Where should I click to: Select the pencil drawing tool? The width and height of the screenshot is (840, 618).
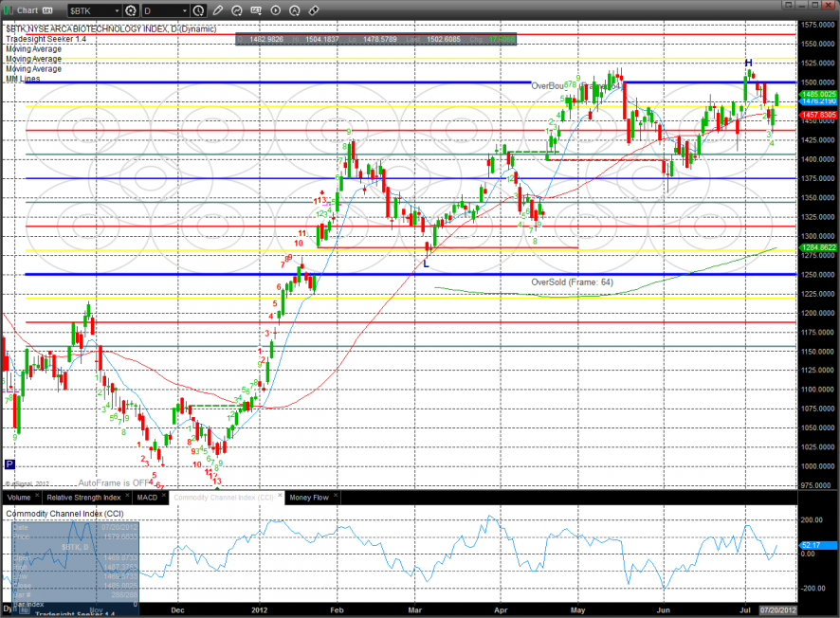click(x=217, y=10)
